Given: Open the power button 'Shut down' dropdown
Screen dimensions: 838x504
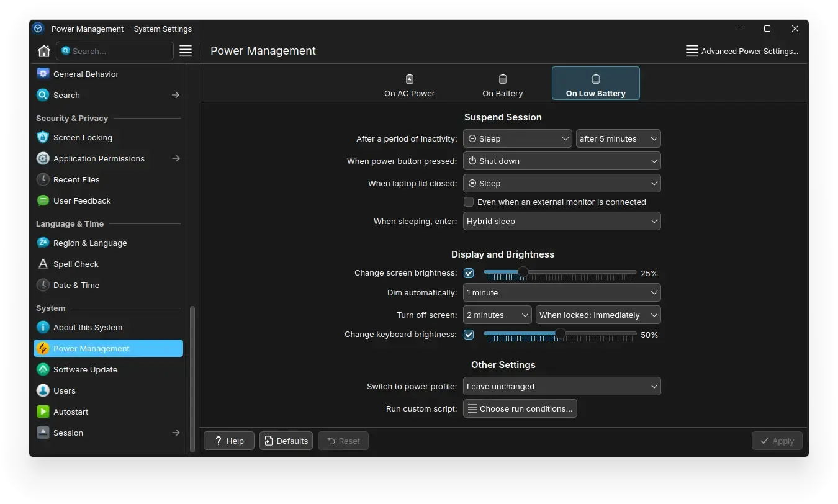Looking at the screenshot, I should click(562, 161).
